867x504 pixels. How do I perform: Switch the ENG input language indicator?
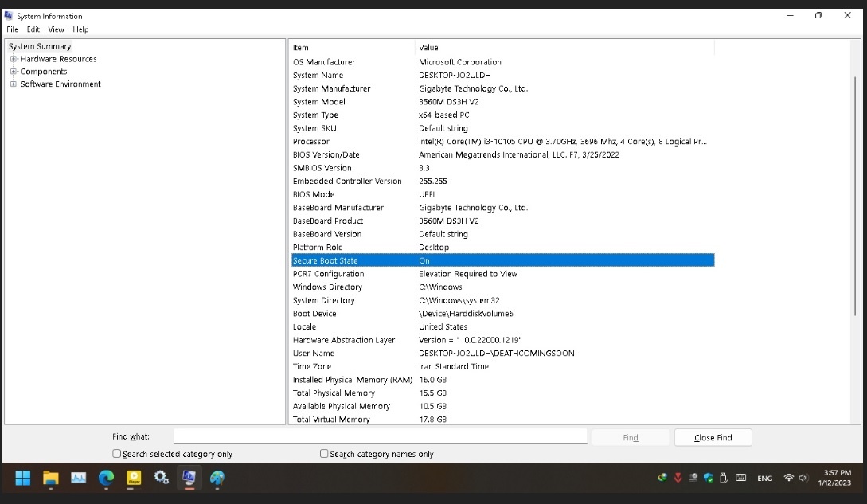tap(765, 479)
